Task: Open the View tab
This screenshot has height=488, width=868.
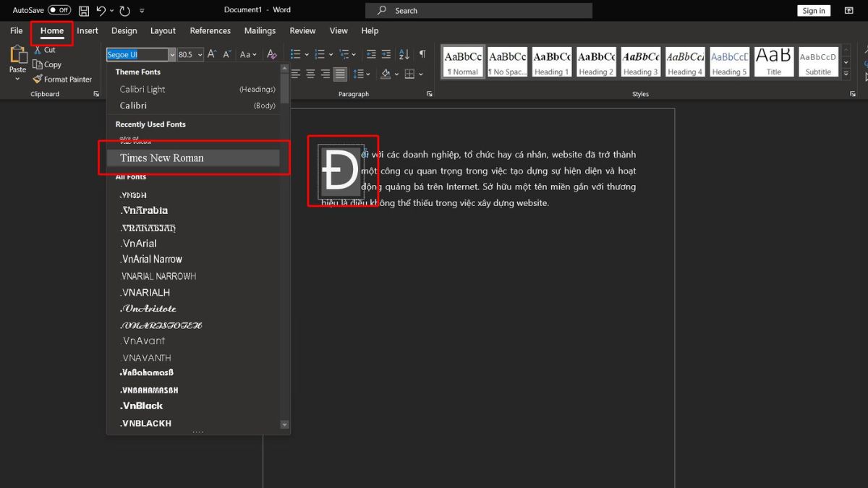Action: [339, 31]
